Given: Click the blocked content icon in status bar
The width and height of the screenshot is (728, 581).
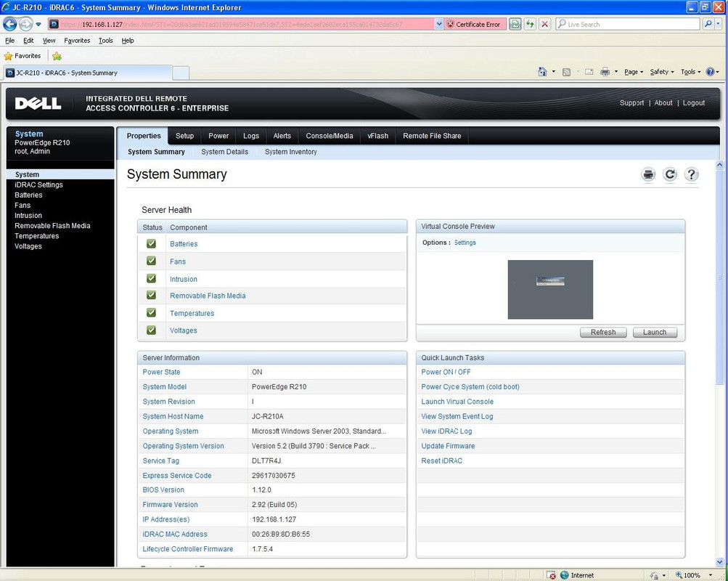Looking at the screenshot, I should point(551,575).
